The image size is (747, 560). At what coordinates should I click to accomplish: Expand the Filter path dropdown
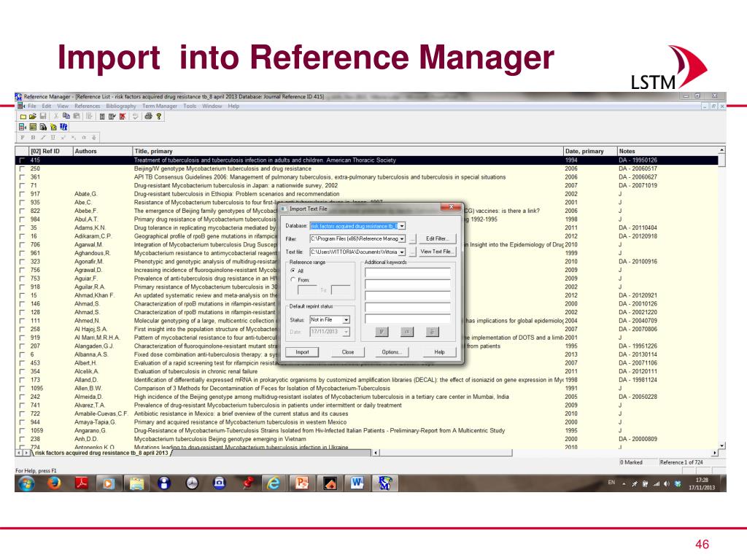402,238
